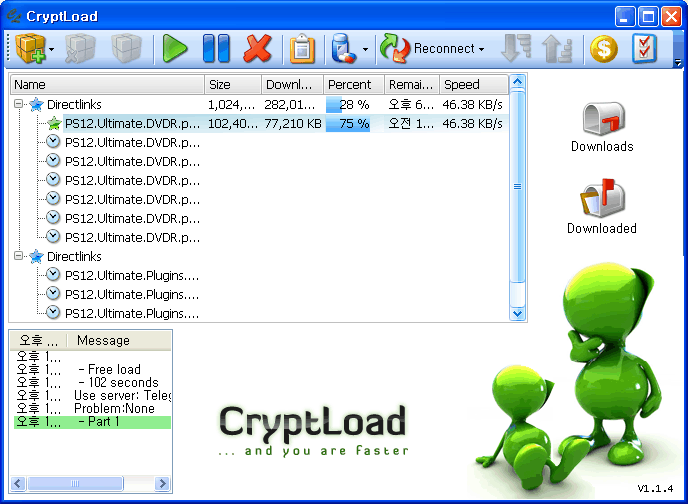Sort by Downl... column header
The image size is (688, 504).
click(x=293, y=84)
